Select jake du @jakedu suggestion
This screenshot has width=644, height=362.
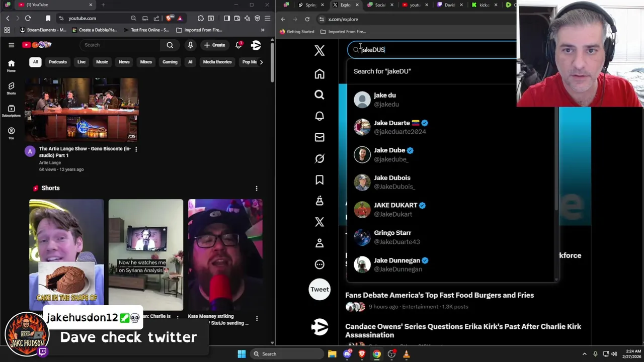tap(451, 100)
